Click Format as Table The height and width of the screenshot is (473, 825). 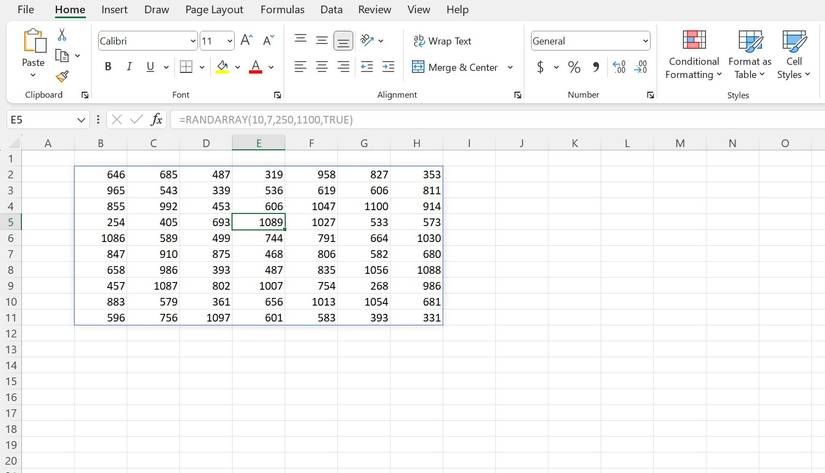point(750,55)
